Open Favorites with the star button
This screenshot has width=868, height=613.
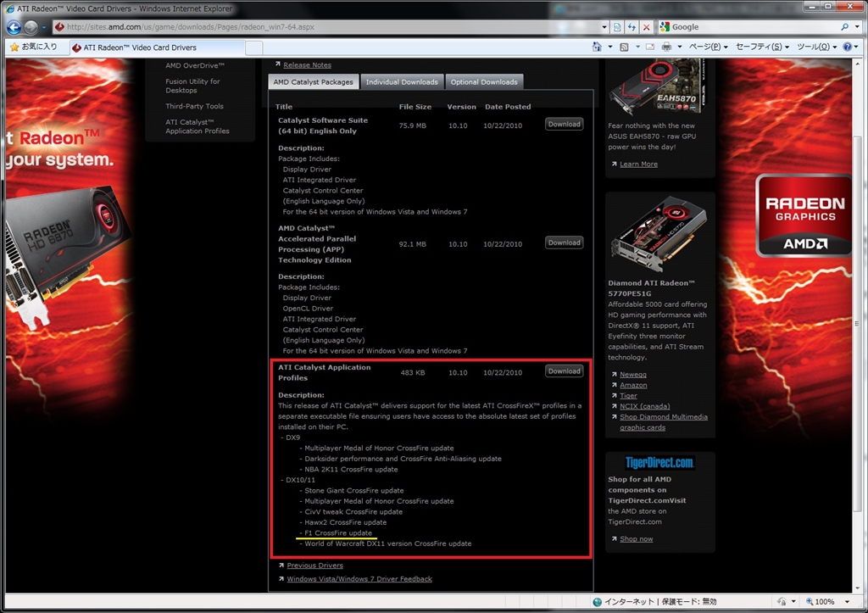34,47
